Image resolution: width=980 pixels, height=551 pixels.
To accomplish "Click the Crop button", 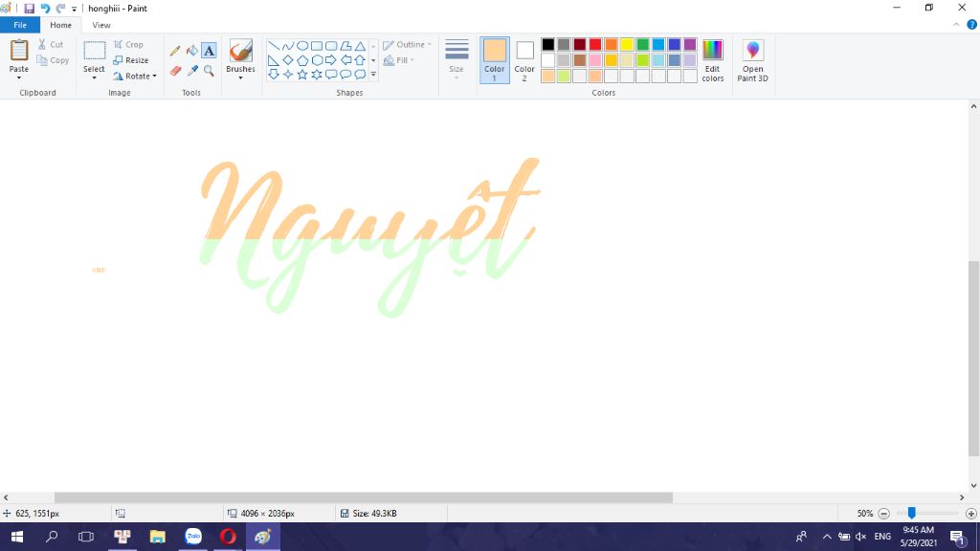I will point(128,45).
